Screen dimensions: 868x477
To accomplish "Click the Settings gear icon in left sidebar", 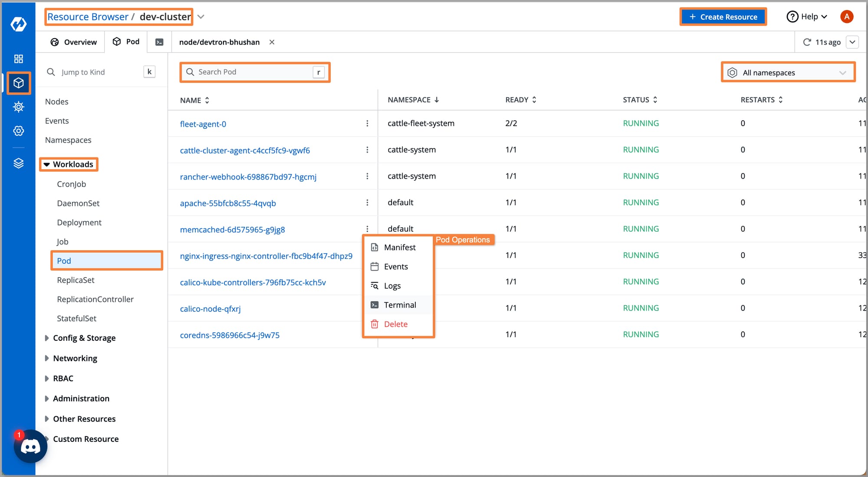I will coord(18,131).
